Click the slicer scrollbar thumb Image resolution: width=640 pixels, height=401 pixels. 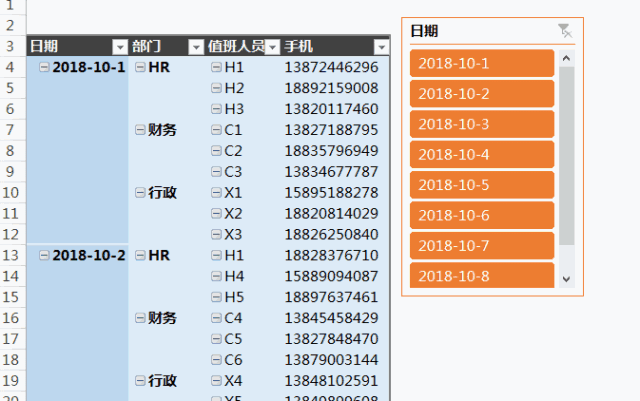coord(567,156)
